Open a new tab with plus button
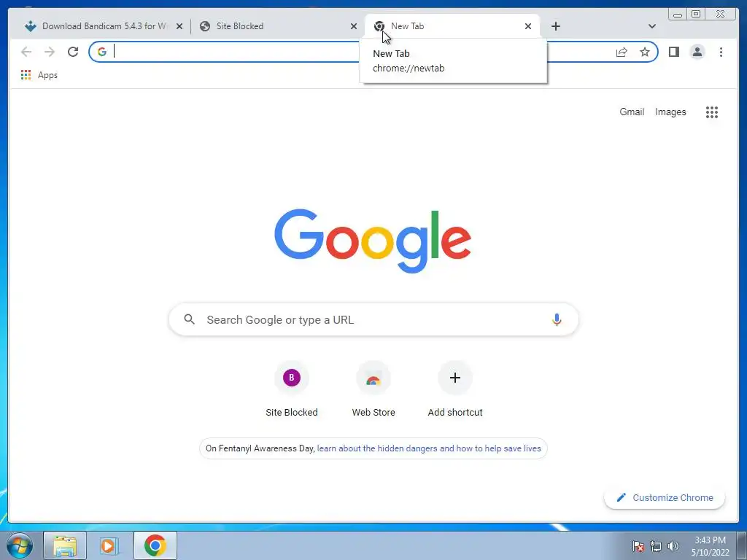747x560 pixels. pyautogui.click(x=555, y=26)
